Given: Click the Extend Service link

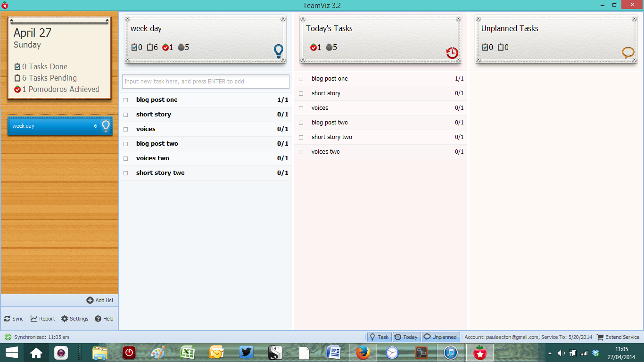Looking at the screenshot, I should [618, 337].
